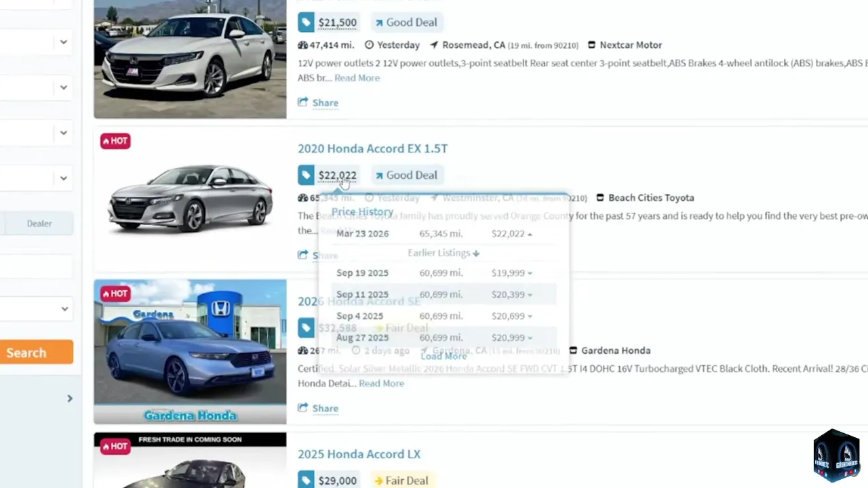Click the clock icon beside Yesterday, Nextcar listing
Image resolution: width=868 pixels, height=488 pixels.
(369, 45)
